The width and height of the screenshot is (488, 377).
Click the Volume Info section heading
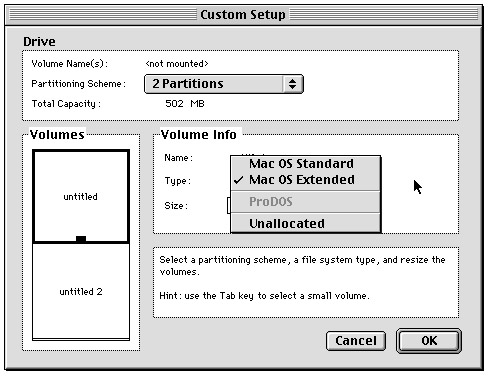199,134
